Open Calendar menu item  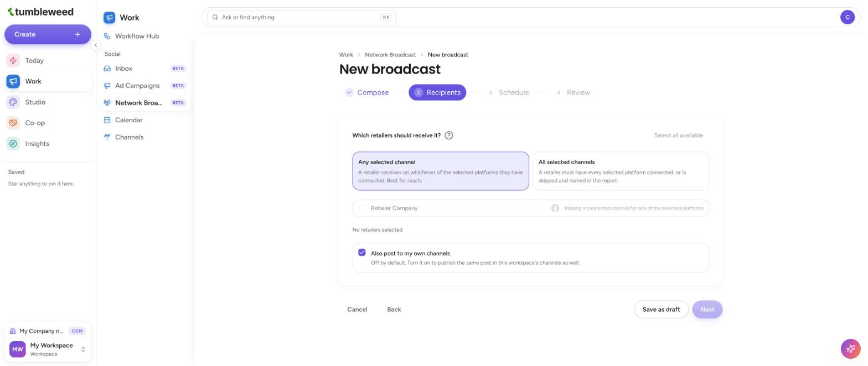tap(145, 120)
